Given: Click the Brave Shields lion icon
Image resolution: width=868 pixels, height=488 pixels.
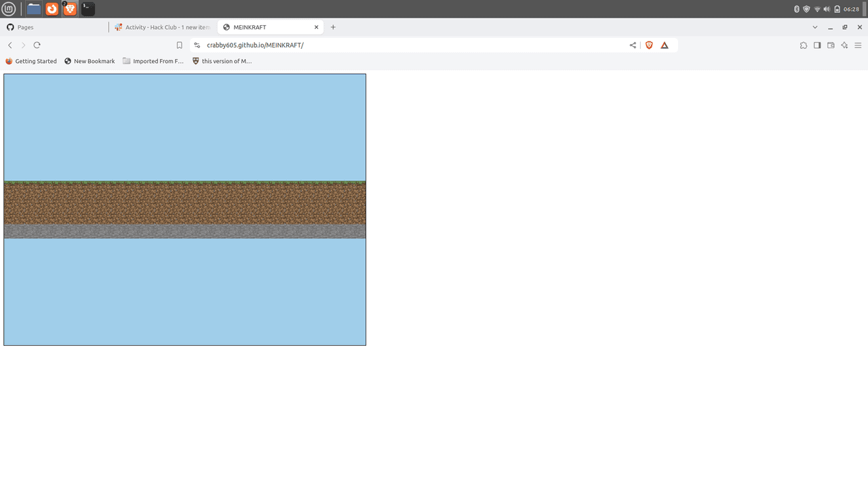Looking at the screenshot, I should pos(649,45).
